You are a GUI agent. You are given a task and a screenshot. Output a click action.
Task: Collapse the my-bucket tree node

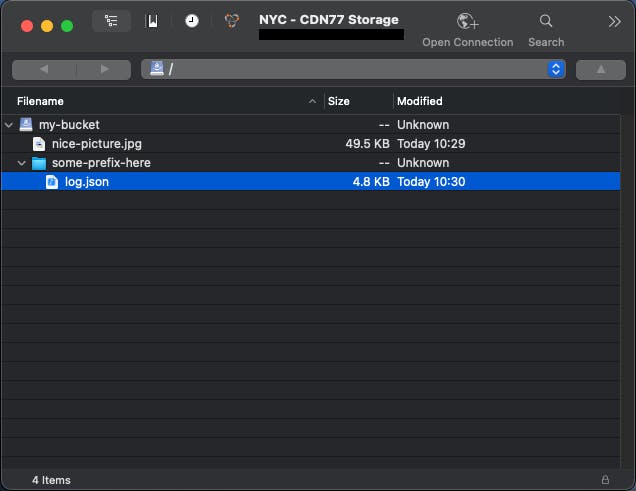(x=9, y=125)
